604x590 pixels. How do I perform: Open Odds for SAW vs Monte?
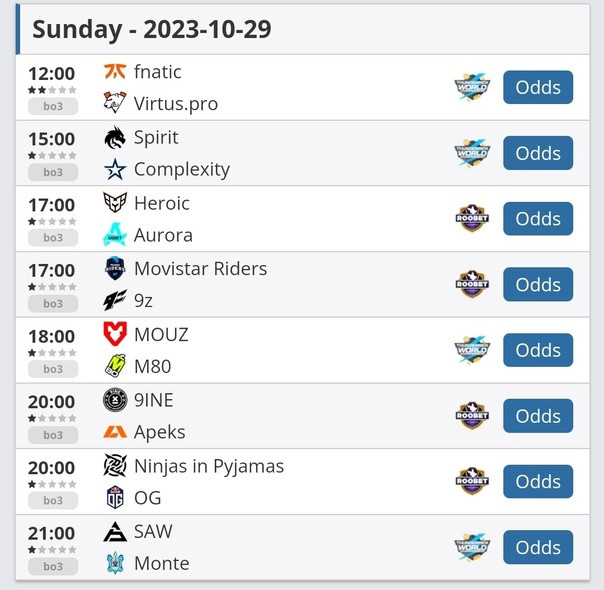(538, 547)
